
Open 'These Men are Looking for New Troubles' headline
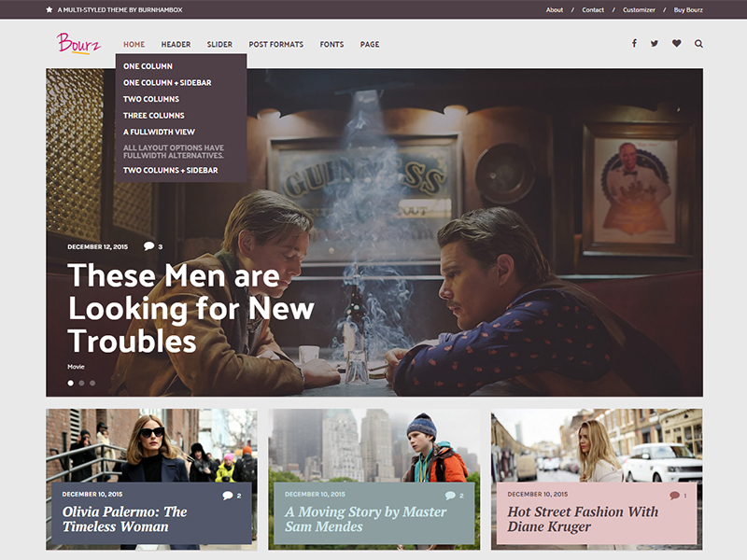coord(190,308)
